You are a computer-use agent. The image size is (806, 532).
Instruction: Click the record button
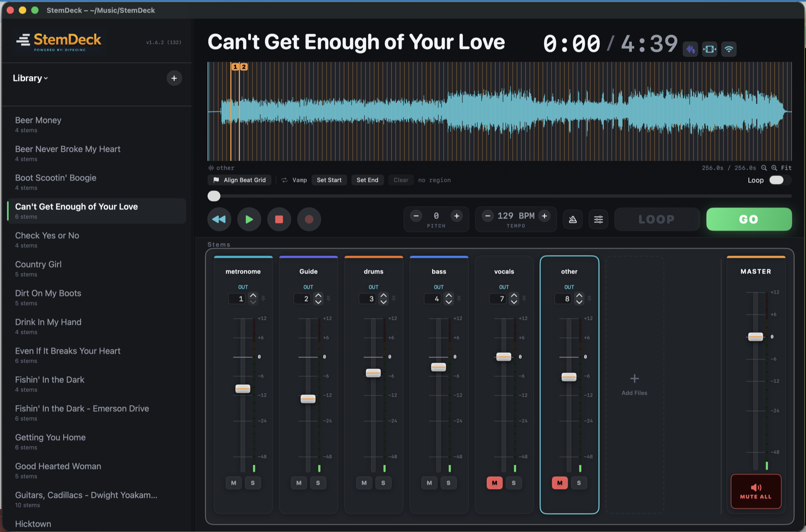point(309,219)
